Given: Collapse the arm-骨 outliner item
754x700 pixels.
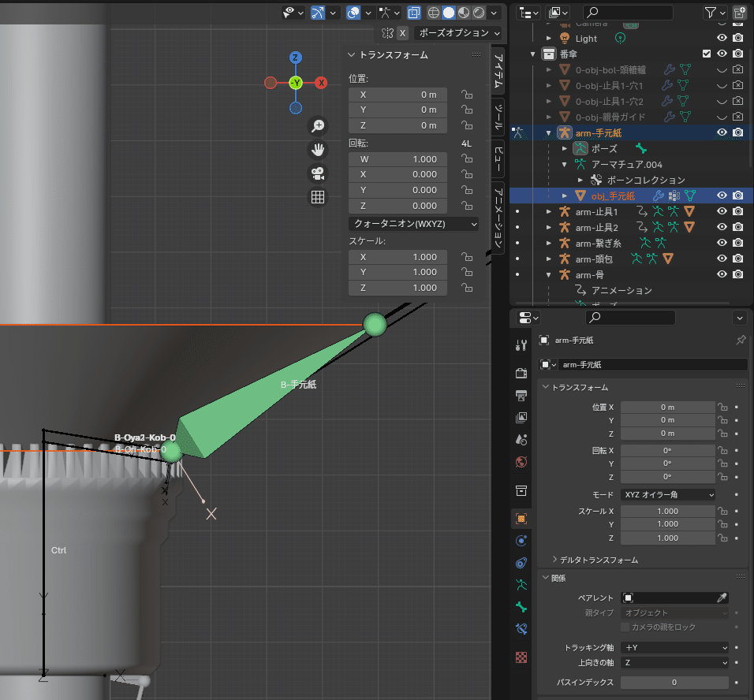Looking at the screenshot, I should 549,275.
